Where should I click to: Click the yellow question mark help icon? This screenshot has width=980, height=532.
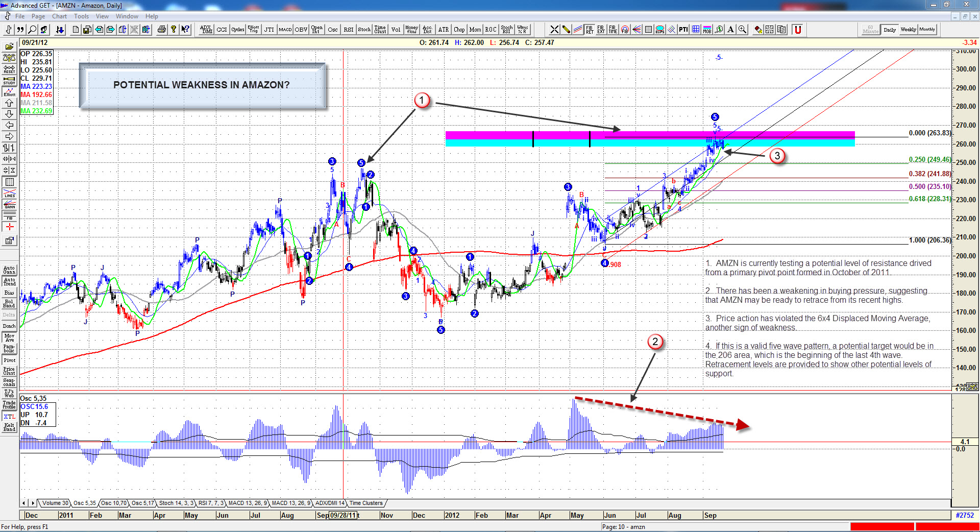174,30
